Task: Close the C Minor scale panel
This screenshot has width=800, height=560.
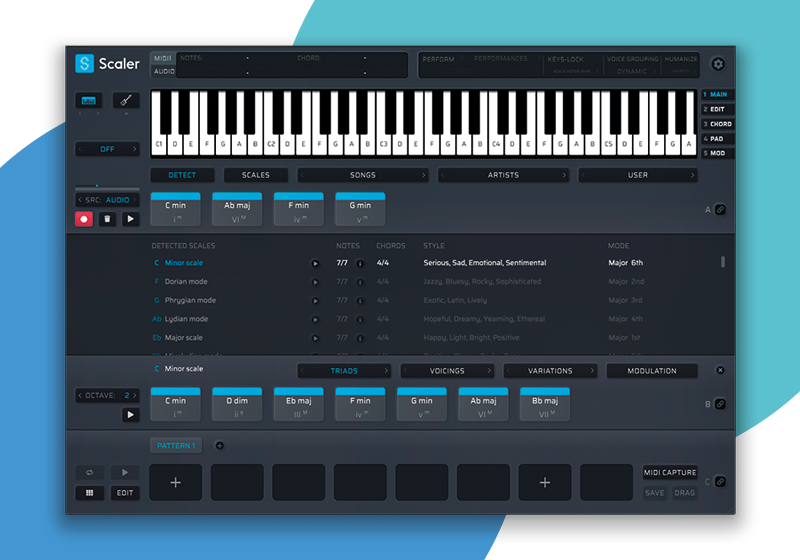Action: [x=720, y=370]
